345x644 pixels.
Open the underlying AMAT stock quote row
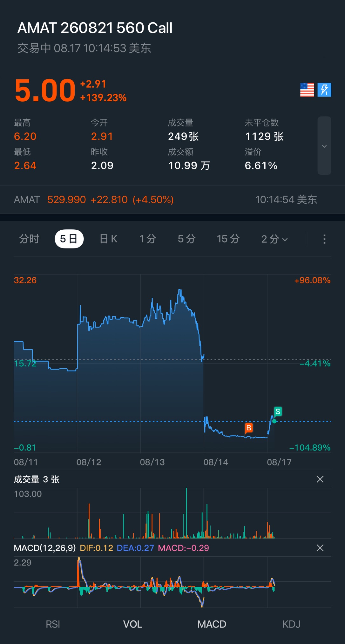pos(172,200)
